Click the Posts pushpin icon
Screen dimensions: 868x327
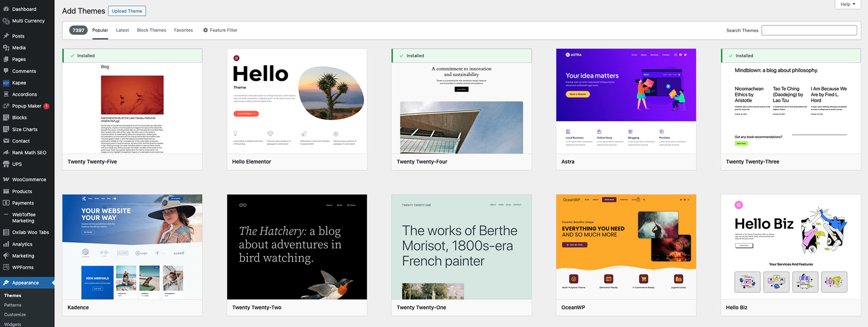click(x=6, y=36)
